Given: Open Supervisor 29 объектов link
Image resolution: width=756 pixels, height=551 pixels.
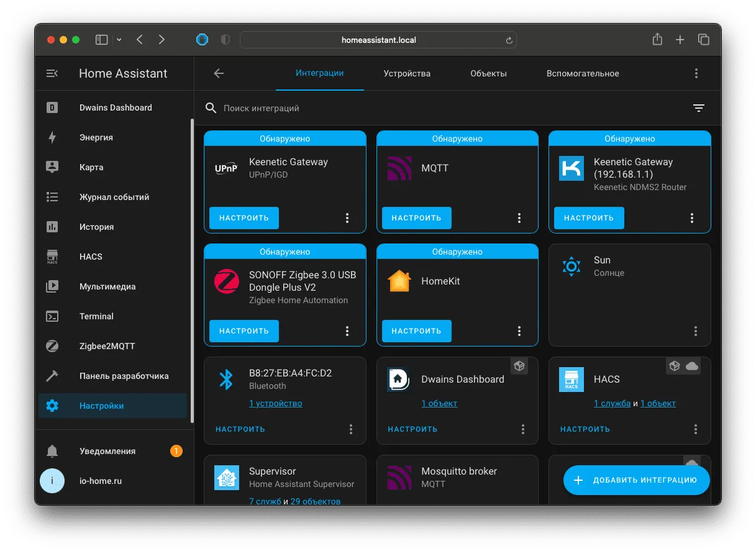Looking at the screenshot, I should [x=316, y=501].
